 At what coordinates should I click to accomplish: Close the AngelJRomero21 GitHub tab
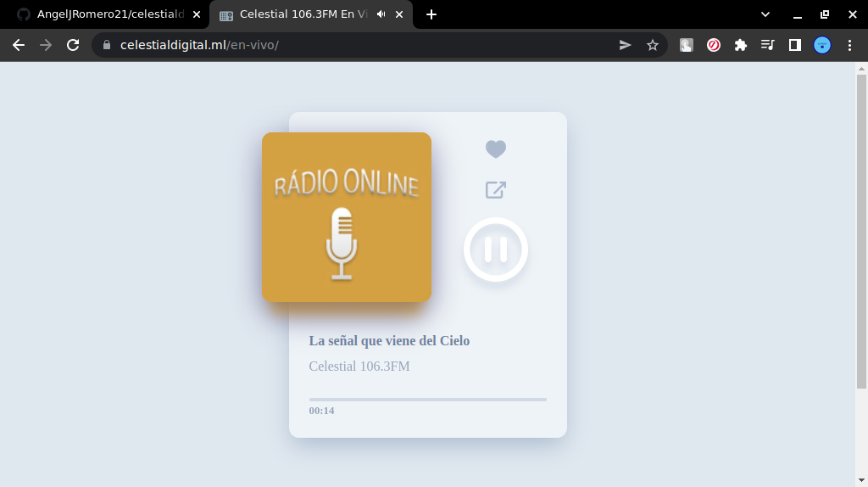click(x=197, y=14)
